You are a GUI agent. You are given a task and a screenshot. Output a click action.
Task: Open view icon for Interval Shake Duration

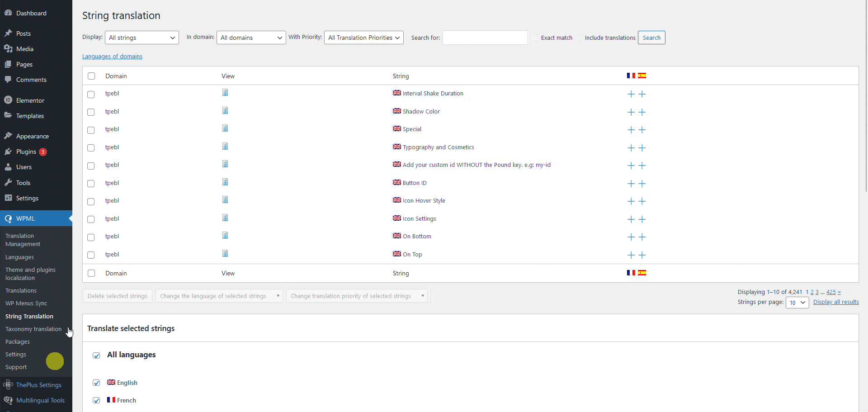pyautogui.click(x=225, y=93)
